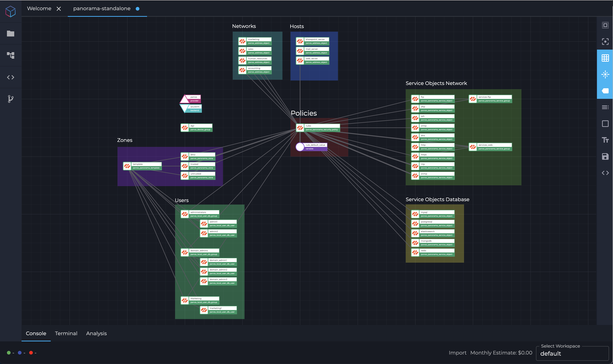The image size is (613, 364).
Task: Open the git branch panel
Action: (x=11, y=99)
